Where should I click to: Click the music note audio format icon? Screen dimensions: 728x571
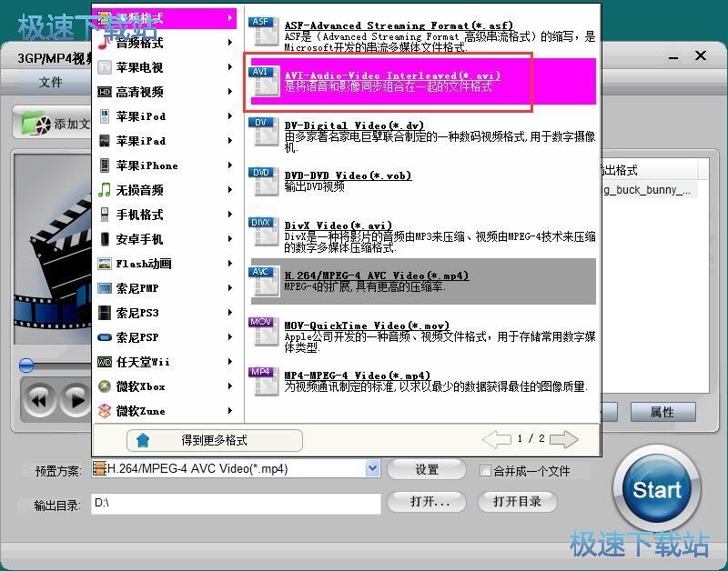(x=105, y=43)
